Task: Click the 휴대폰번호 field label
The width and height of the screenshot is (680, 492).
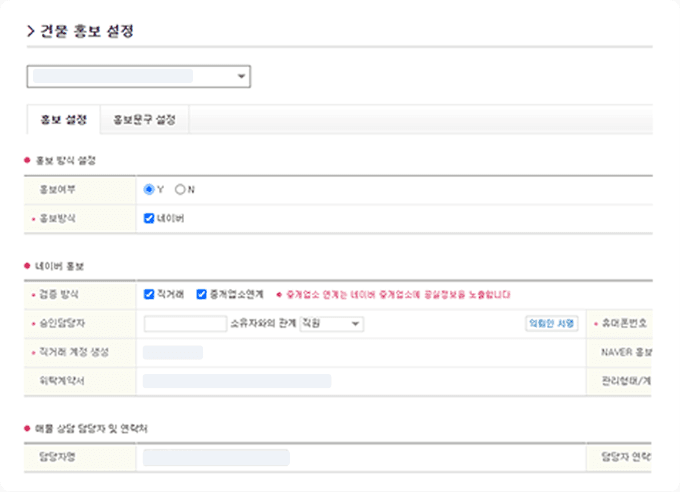Action: tap(623, 324)
